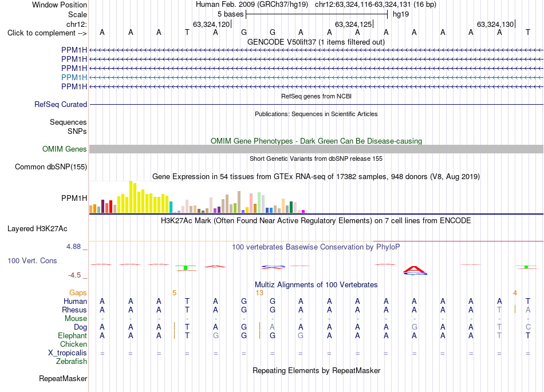Open '100 vertebrates Basewise Conservation by PhyloP'
This screenshot has height=392, width=544.
click(316, 247)
